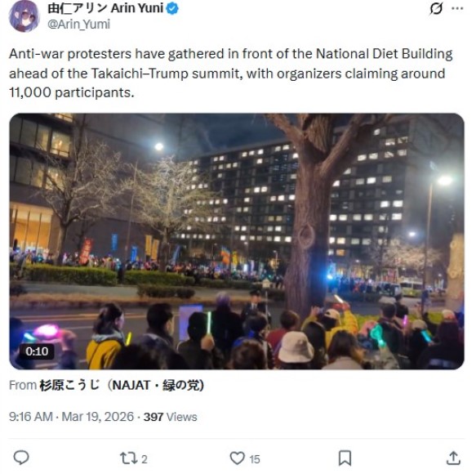Click the tweet text about anti-war protesters

[x=231, y=74]
